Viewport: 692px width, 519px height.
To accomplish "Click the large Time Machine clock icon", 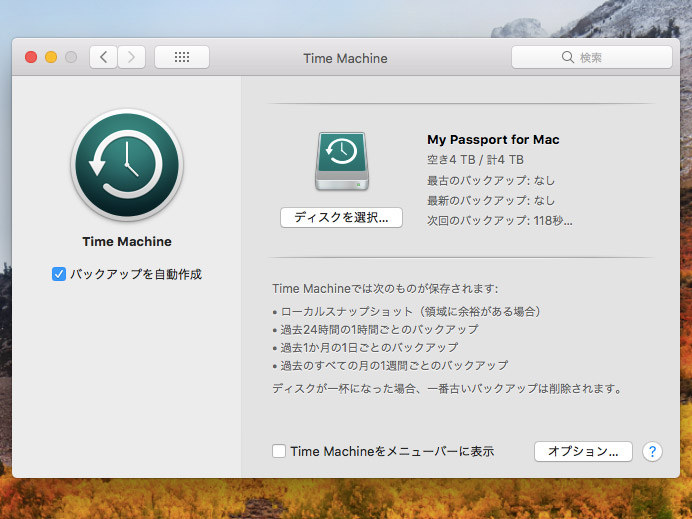I will pos(127,165).
